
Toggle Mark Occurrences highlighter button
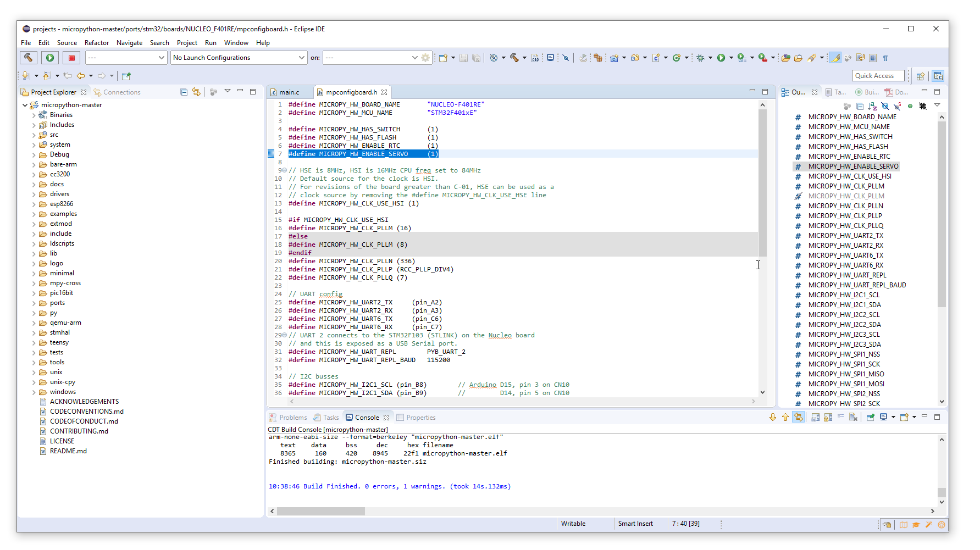tap(835, 58)
